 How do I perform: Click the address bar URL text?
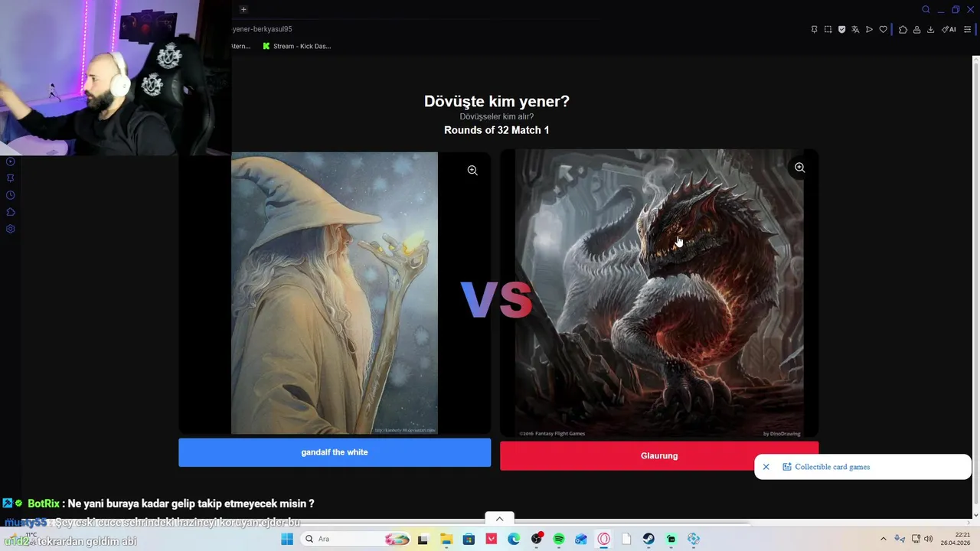tap(262, 29)
